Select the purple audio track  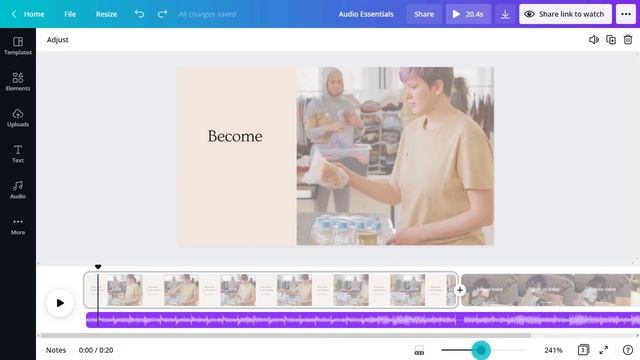pyautogui.click(x=363, y=320)
